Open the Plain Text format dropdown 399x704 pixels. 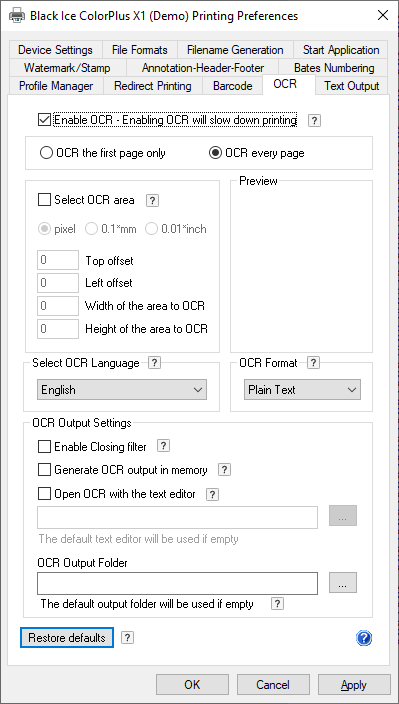302,390
